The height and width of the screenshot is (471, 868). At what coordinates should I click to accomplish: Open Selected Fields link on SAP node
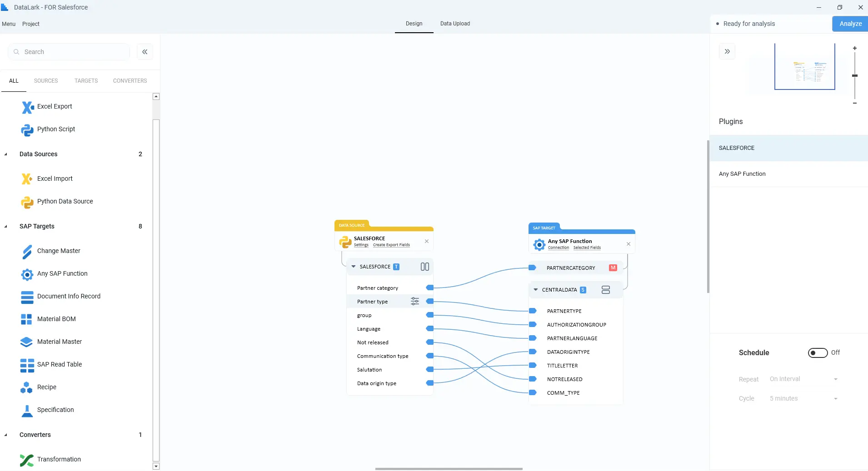(x=587, y=248)
